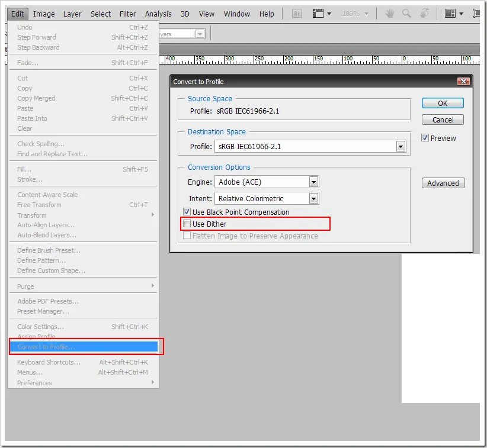Screen dimensions: 487x448
Task: Click the horizontal ruler
Action: 319,60
